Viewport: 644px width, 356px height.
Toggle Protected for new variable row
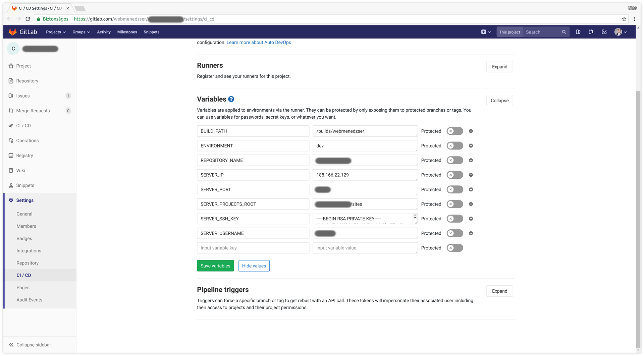(x=455, y=248)
